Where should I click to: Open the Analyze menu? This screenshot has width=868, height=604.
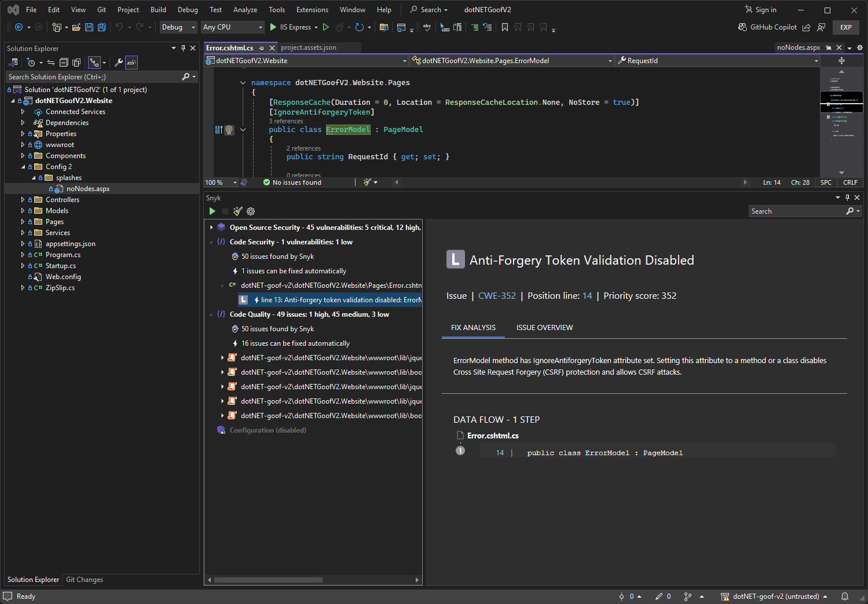245,10
